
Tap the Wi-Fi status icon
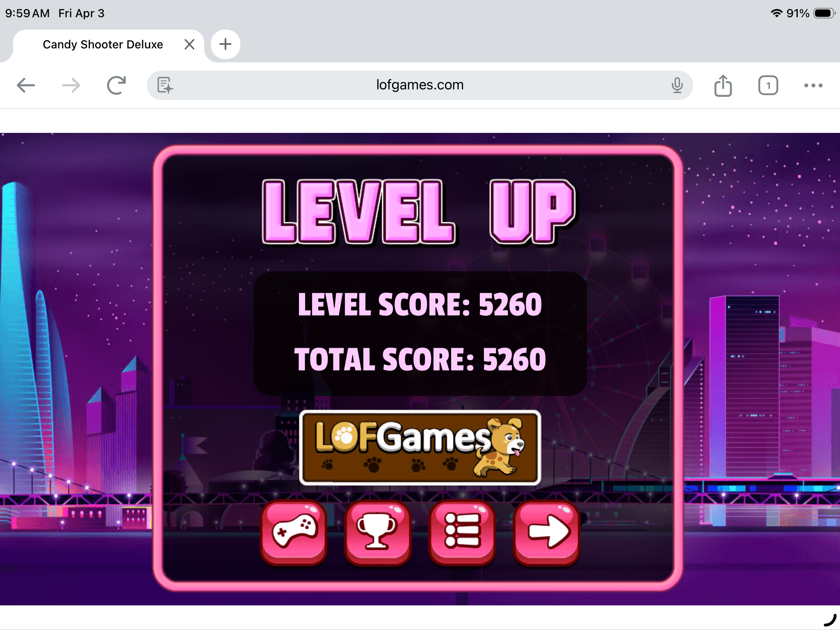coord(776,13)
